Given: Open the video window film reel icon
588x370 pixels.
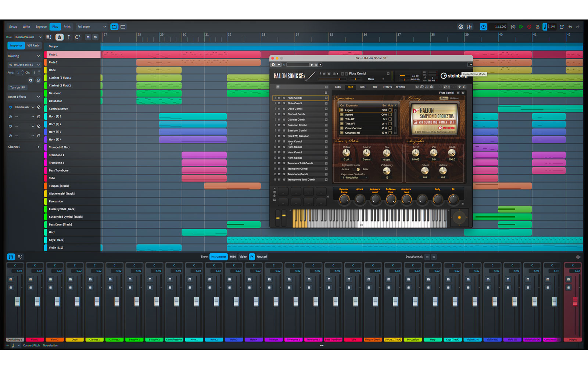Looking at the screenshot, I should tap(461, 27).
